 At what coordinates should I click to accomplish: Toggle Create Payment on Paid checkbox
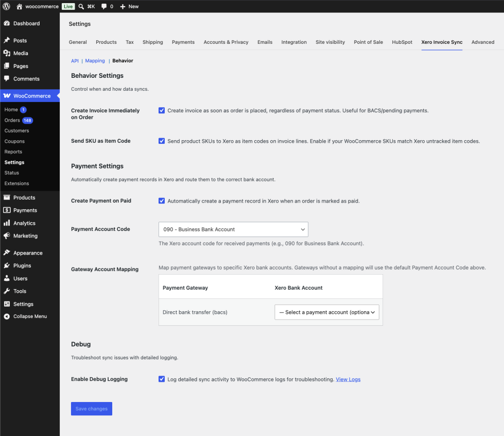162,201
